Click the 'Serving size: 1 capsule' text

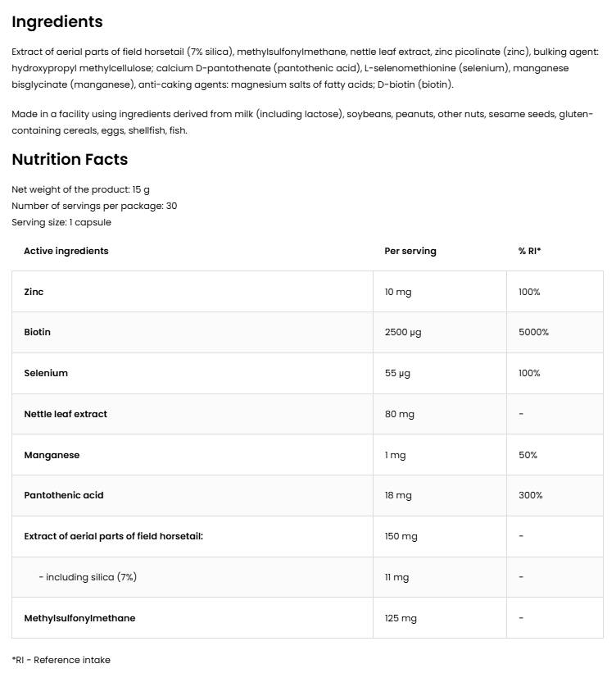[x=61, y=222]
